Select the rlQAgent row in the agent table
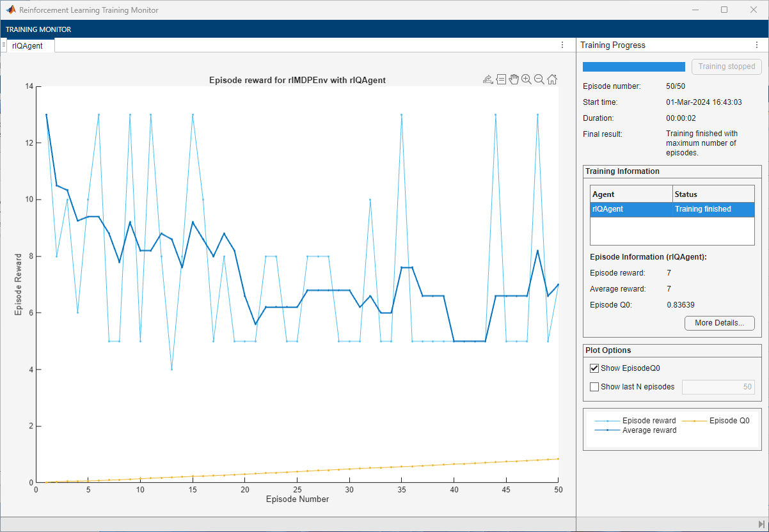This screenshot has height=532, width=769. click(x=672, y=209)
